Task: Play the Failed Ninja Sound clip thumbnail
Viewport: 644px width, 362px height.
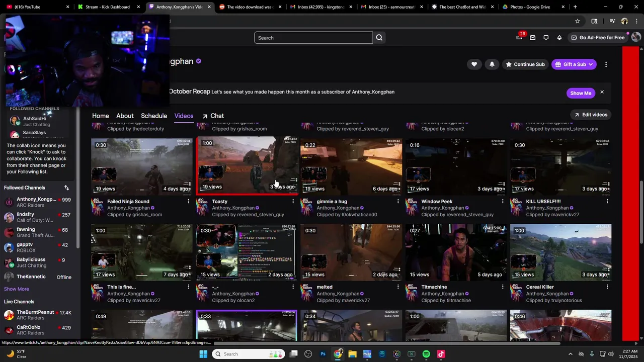Action: click(142, 166)
